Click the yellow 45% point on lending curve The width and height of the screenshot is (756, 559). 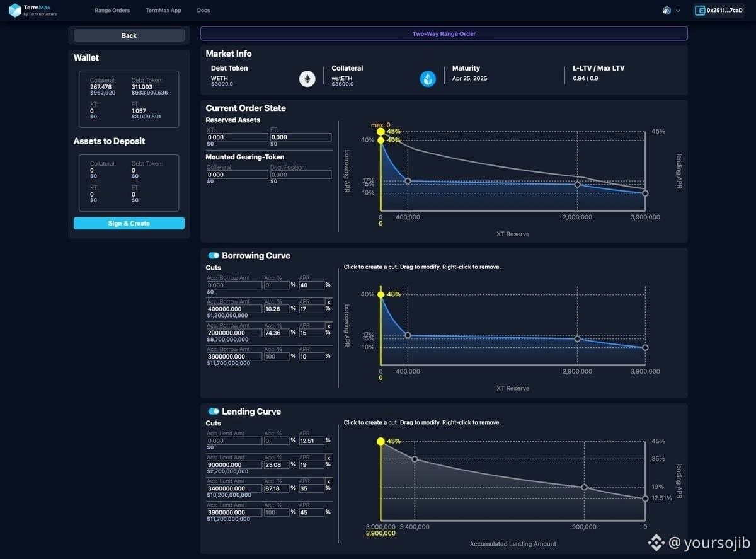[x=381, y=441]
